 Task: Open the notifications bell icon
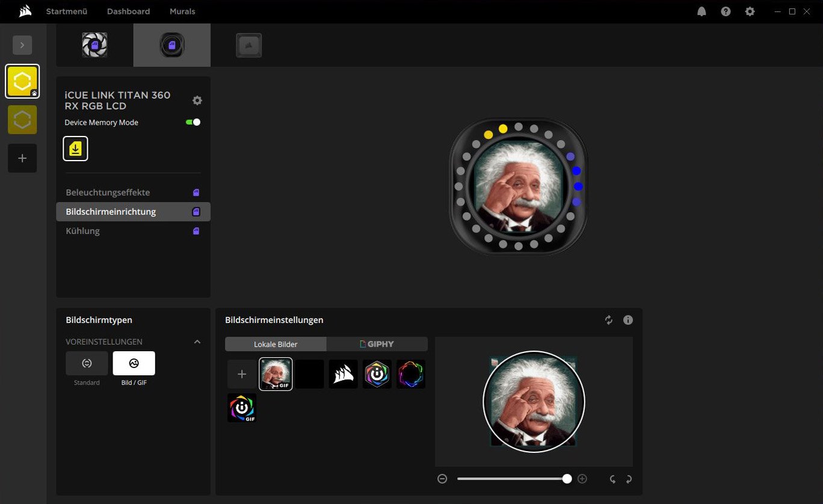(701, 11)
